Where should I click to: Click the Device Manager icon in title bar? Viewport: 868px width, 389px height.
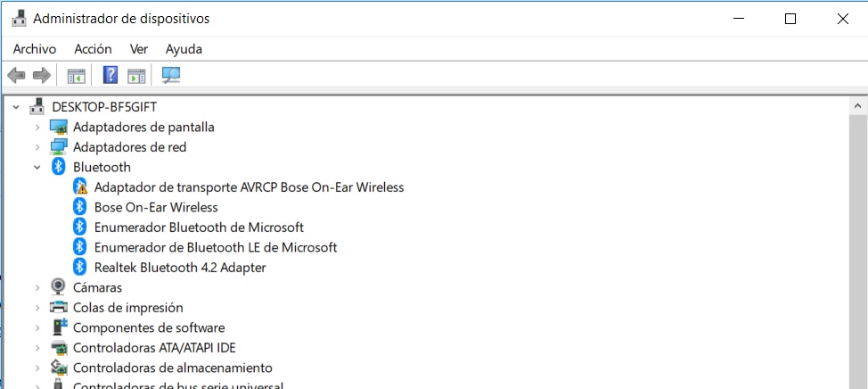pos(19,18)
